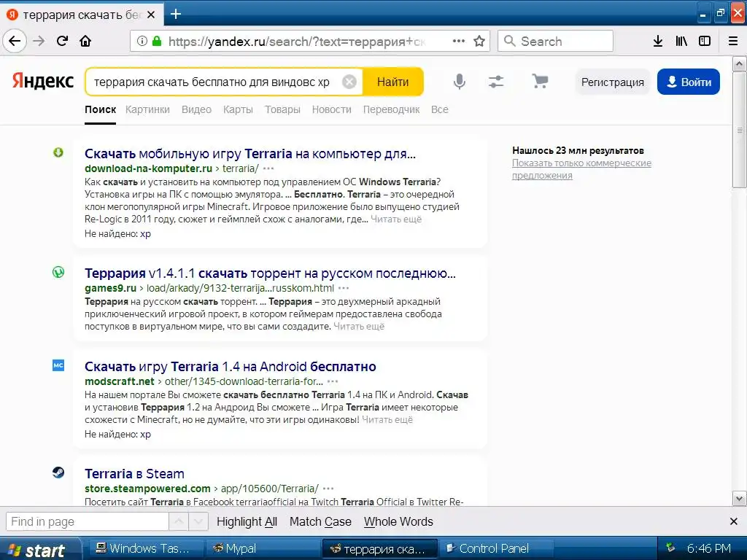Click the Регистрация button
Screen dimensions: 747x560
[x=612, y=82]
